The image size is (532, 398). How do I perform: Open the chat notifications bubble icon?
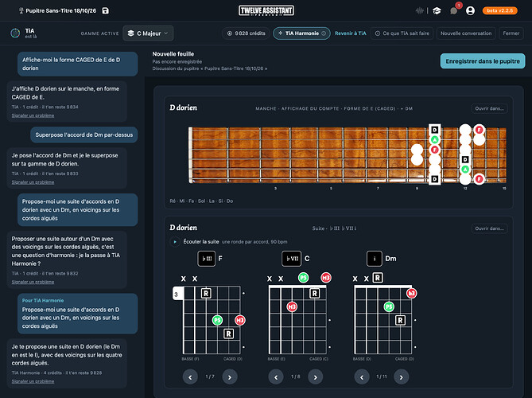pos(453,11)
